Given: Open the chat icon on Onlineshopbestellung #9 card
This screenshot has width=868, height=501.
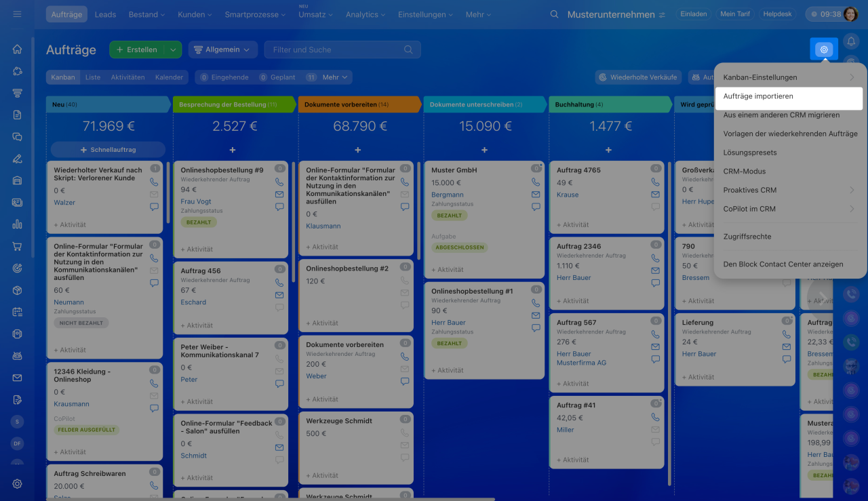Looking at the screenshot, I should (x=279, y=207).
